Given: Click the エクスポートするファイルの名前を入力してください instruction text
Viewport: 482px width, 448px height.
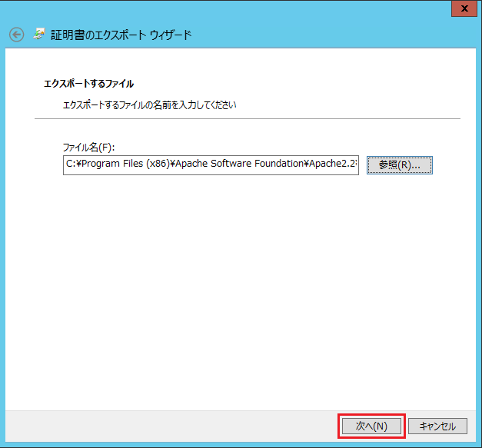Looking at the screenshot, I should (149, 105).
